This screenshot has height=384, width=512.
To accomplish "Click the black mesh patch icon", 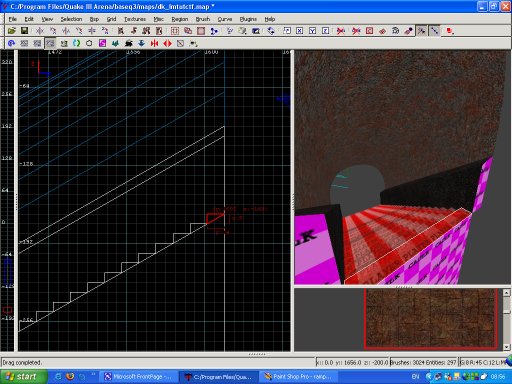I will tap(128, 43).
